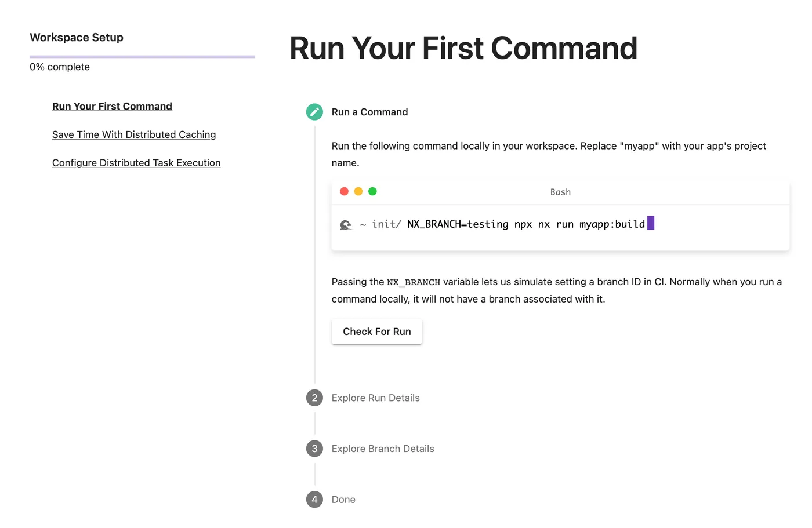812x528 pixels.
Task: Click the step 2 circle icon
Action: click(x=314, y=398)
